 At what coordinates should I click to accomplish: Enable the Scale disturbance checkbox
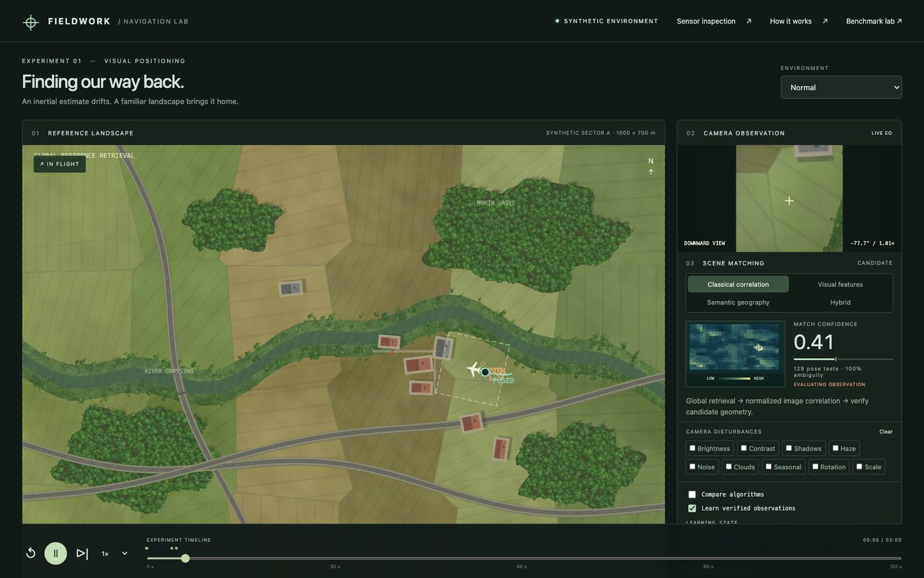click(x=859, y=466)
